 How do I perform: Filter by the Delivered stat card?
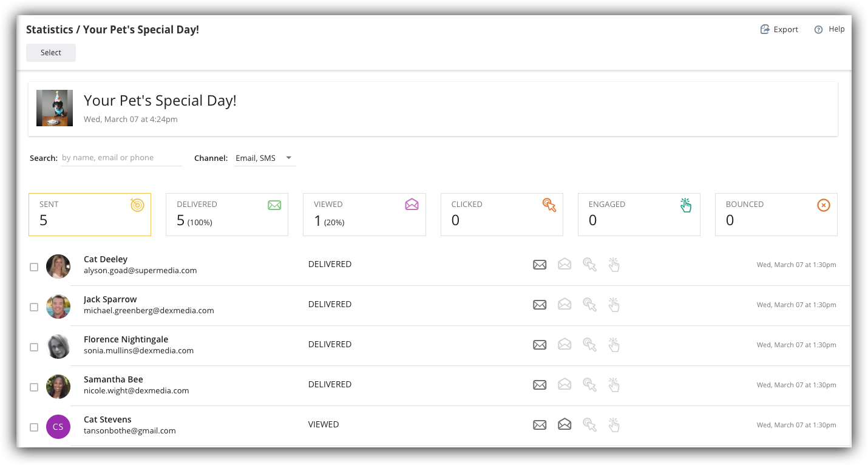[227, 214]
